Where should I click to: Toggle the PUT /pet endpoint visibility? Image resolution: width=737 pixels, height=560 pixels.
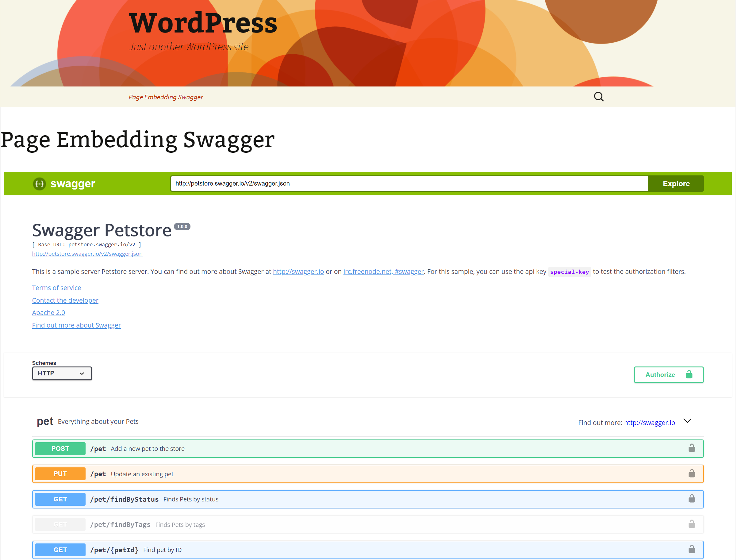click(x=368, y=474)
